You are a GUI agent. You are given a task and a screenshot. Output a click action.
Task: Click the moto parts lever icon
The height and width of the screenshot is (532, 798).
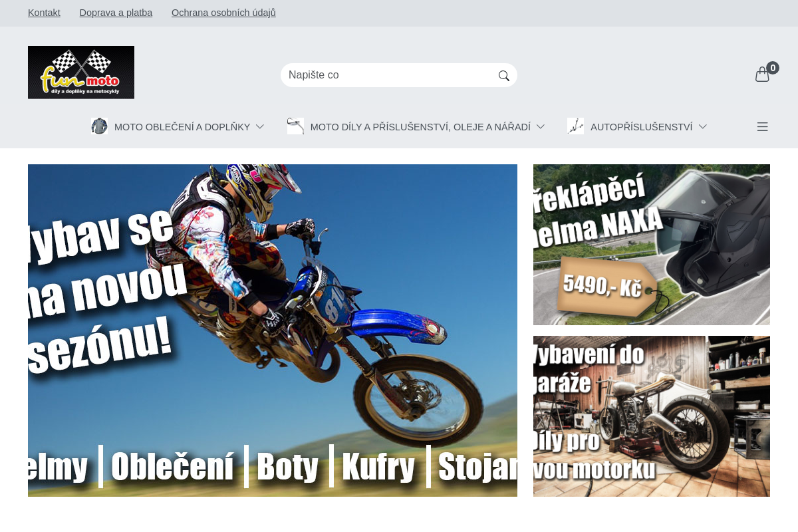coord(295,126)
